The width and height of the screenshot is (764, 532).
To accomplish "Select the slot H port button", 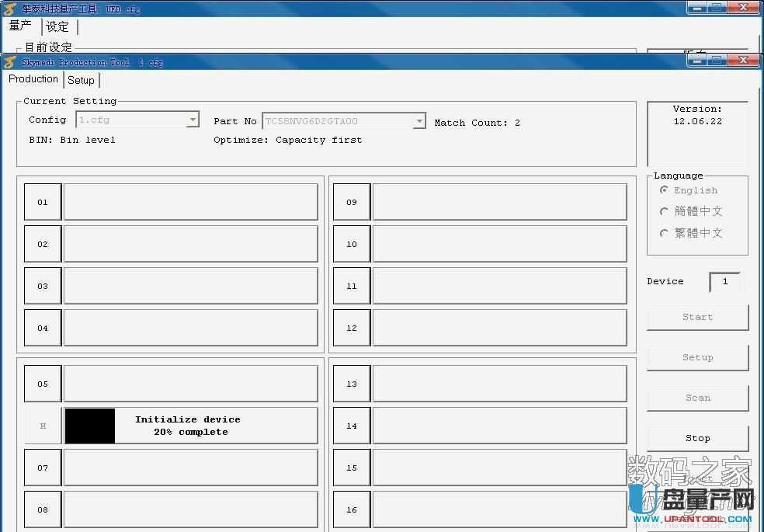I will 43,426.
